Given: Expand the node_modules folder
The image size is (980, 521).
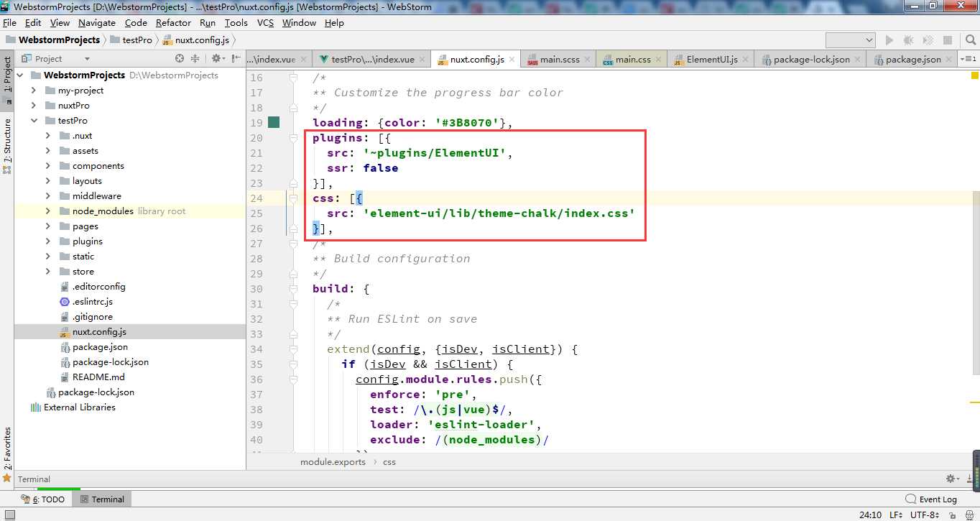Looking at the screenshot, I should click(48, 211).
